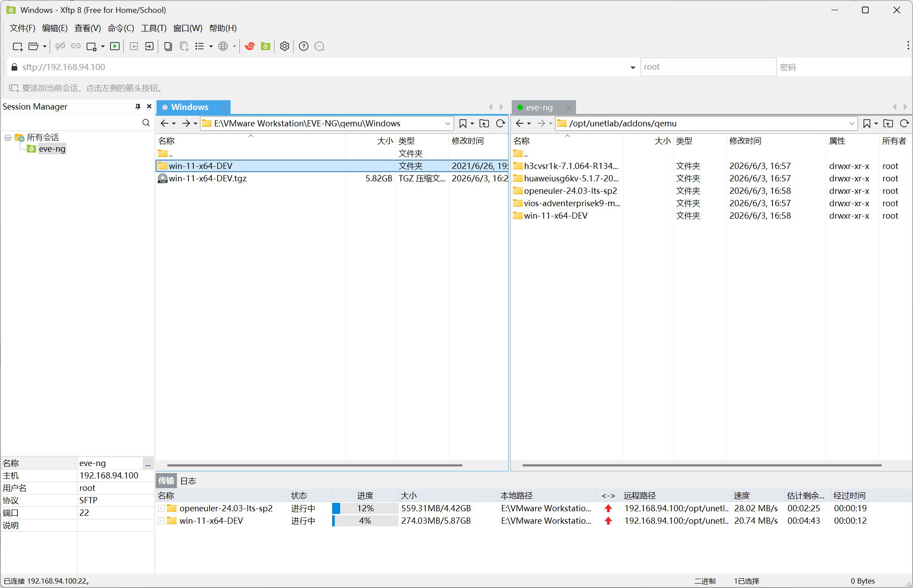The width and height of the screenshot is (913, 588).
Task: Refresh the local Windows pane
Action: click(x=501, y=123)
